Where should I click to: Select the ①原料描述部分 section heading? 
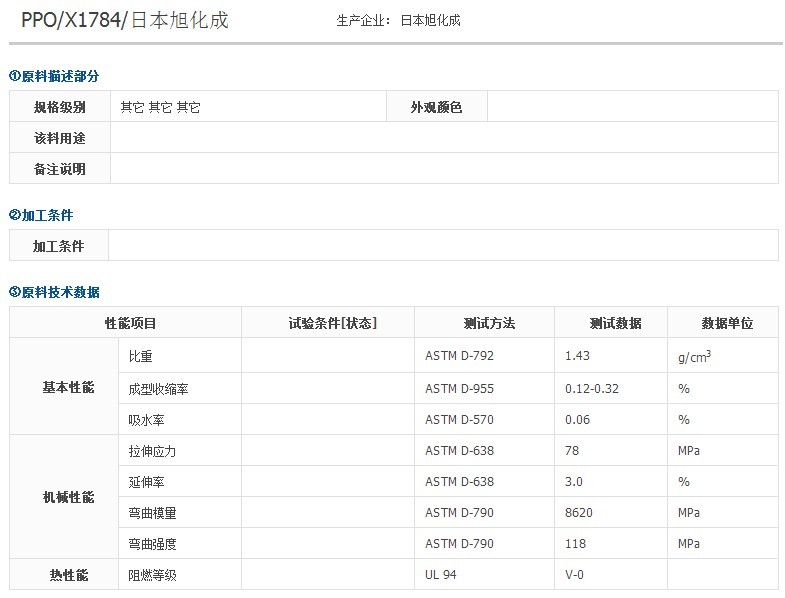(x=54, y=76)
